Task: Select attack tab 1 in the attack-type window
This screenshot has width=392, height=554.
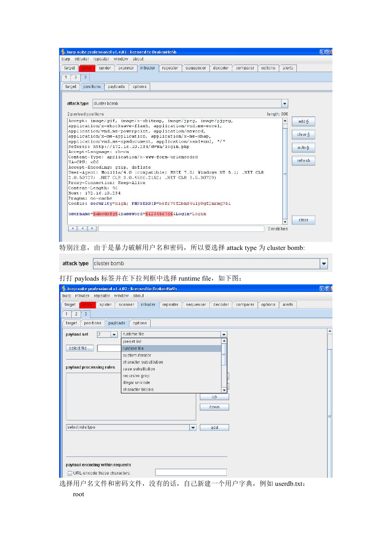Action: pyautogui.click(x=66, y=77)
